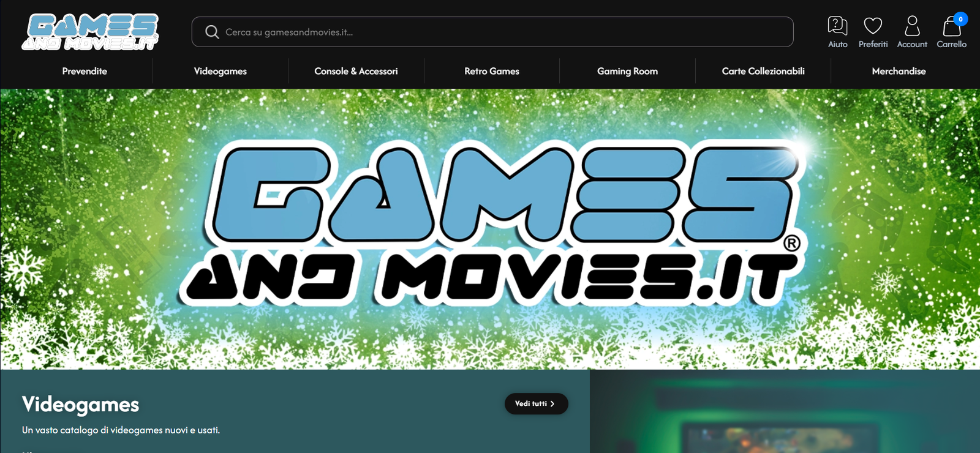Open the Aiuto help icon

837,26
